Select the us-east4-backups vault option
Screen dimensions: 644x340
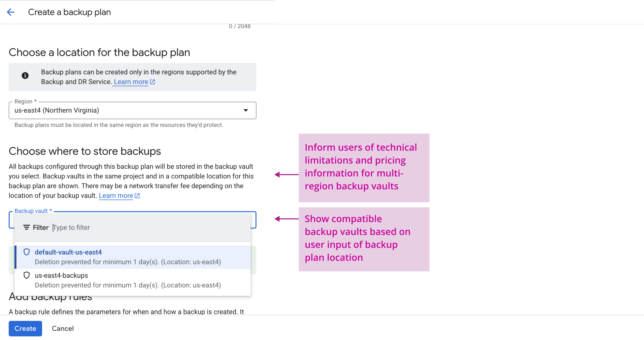tap(61, 276)
